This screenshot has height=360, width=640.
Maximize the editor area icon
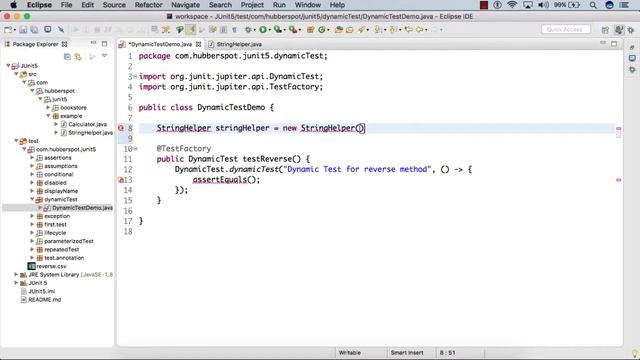[x=614, y=44]
